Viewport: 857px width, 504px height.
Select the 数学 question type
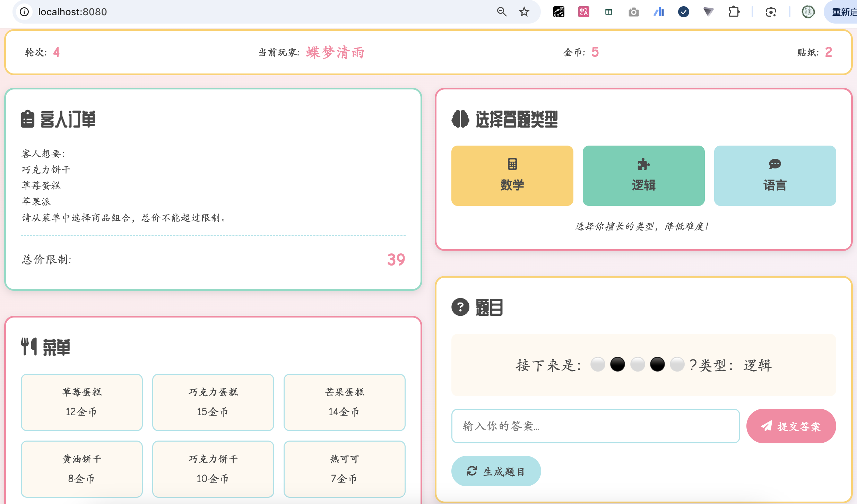tap(512, 175)
